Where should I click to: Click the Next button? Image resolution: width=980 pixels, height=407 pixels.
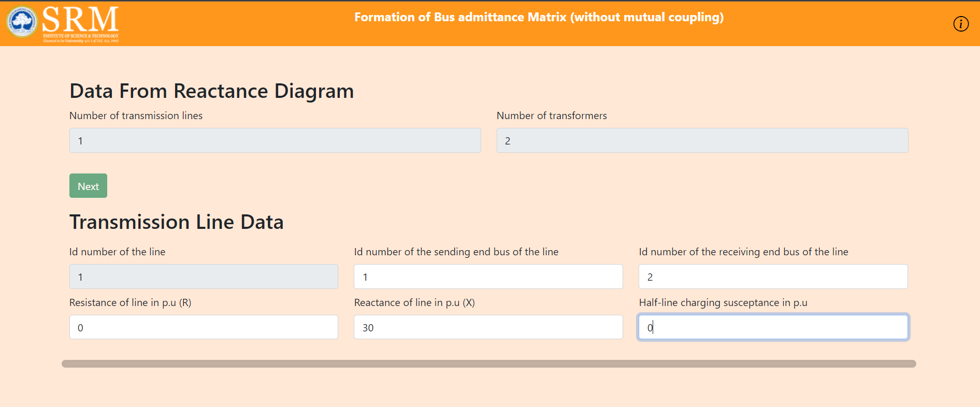(x=88, y=186)
